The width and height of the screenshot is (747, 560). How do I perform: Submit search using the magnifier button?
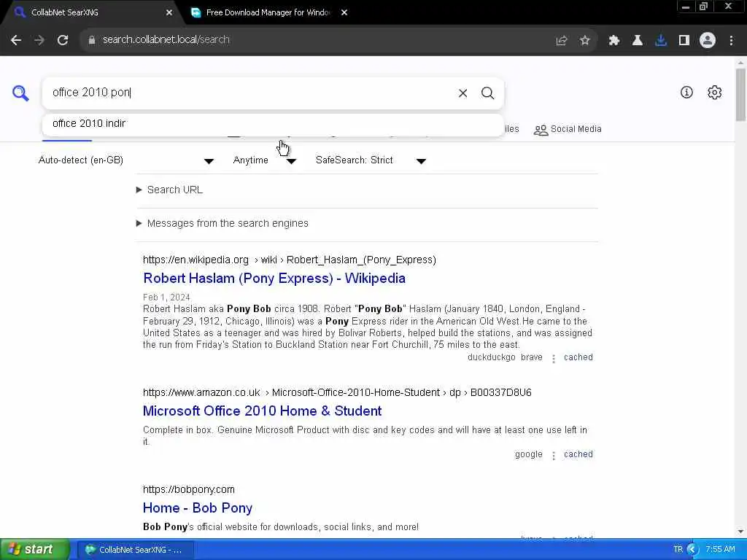coord(487,93)
